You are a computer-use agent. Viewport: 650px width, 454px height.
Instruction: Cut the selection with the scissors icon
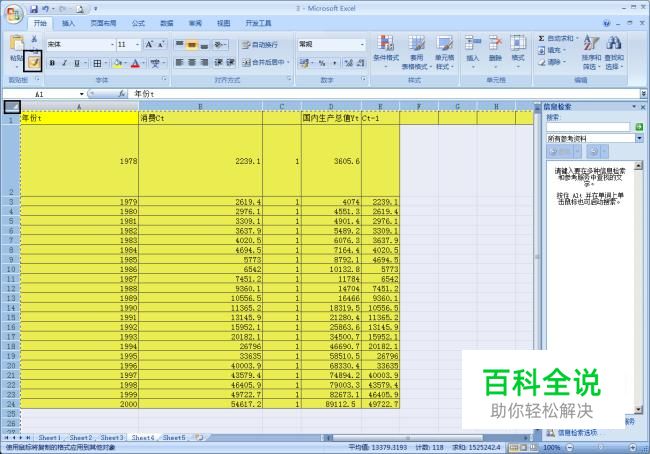34,39
